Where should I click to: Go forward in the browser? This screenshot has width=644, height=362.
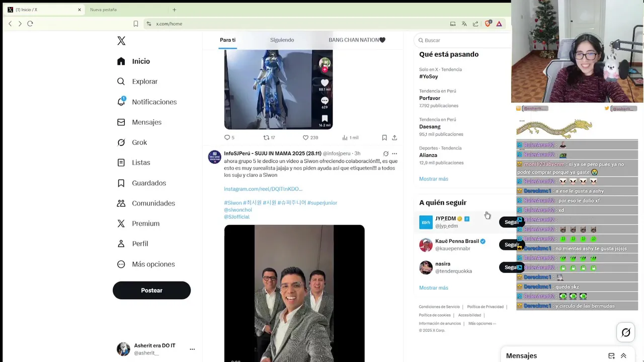point(20,24)
